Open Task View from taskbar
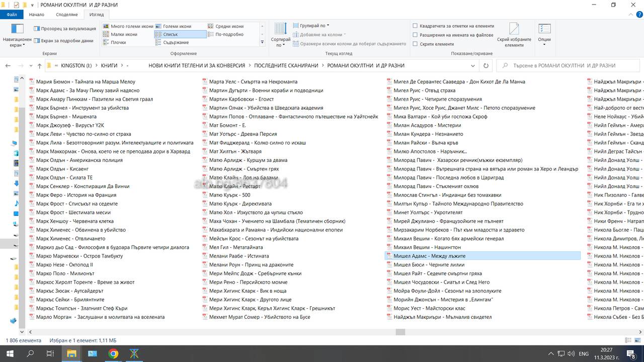Screen dimensions: 644x362 point(50,353)
